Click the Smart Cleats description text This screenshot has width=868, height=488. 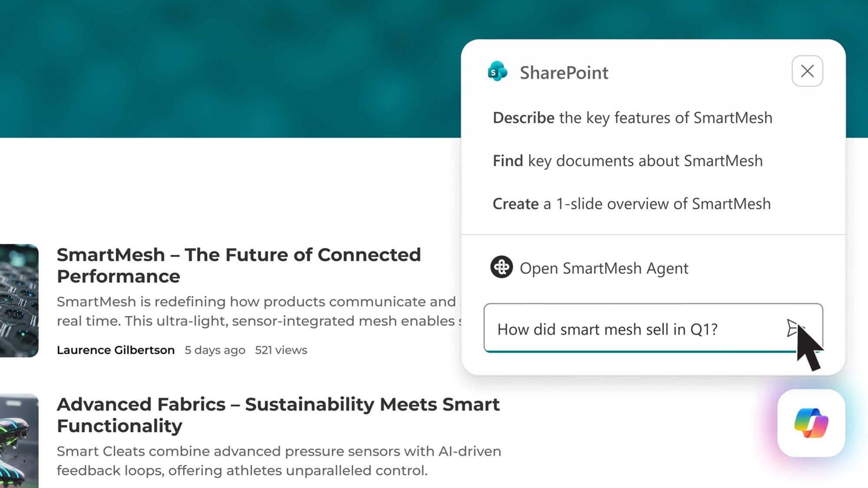(279, 461)
